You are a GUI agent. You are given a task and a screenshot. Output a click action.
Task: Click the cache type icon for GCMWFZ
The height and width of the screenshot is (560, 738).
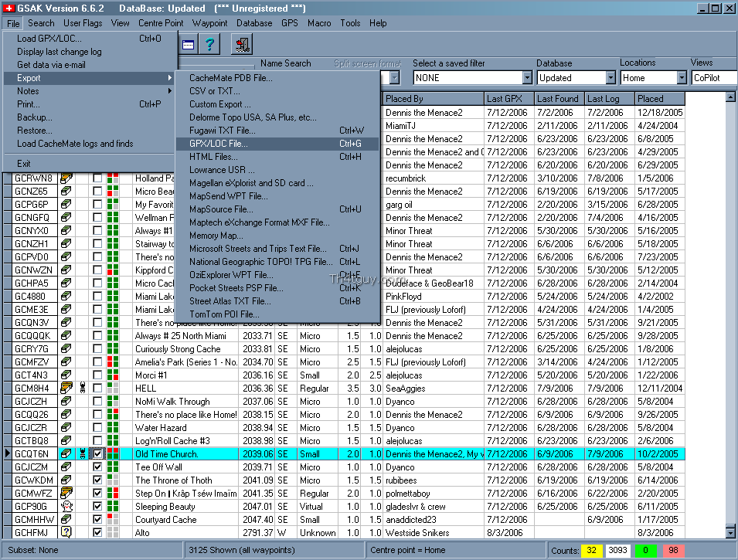66,493
